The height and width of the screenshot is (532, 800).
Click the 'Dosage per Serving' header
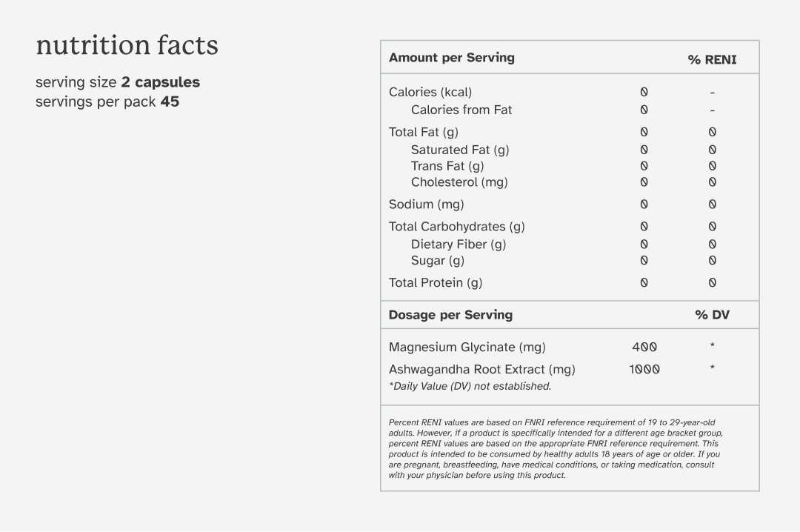click(450, 315)
